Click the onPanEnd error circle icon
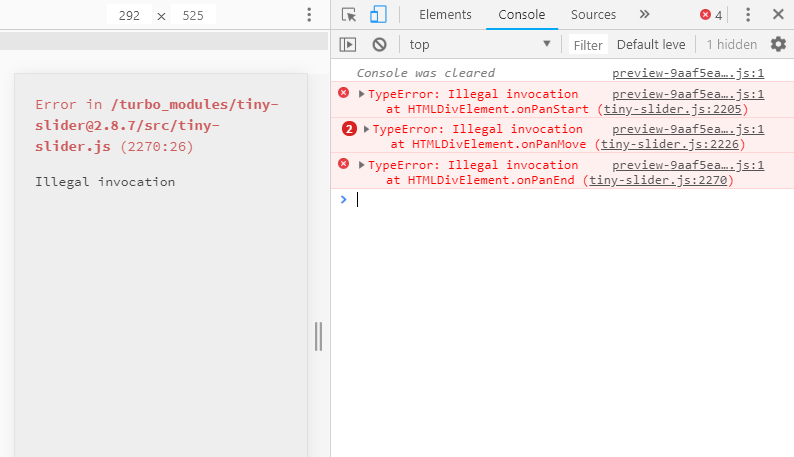Viewport: 794px width, 457px height. pos(343,164)
